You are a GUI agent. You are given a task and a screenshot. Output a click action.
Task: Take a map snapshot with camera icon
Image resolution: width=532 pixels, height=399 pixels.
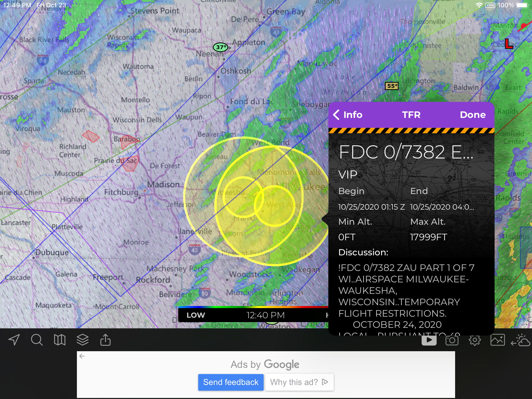452,340
